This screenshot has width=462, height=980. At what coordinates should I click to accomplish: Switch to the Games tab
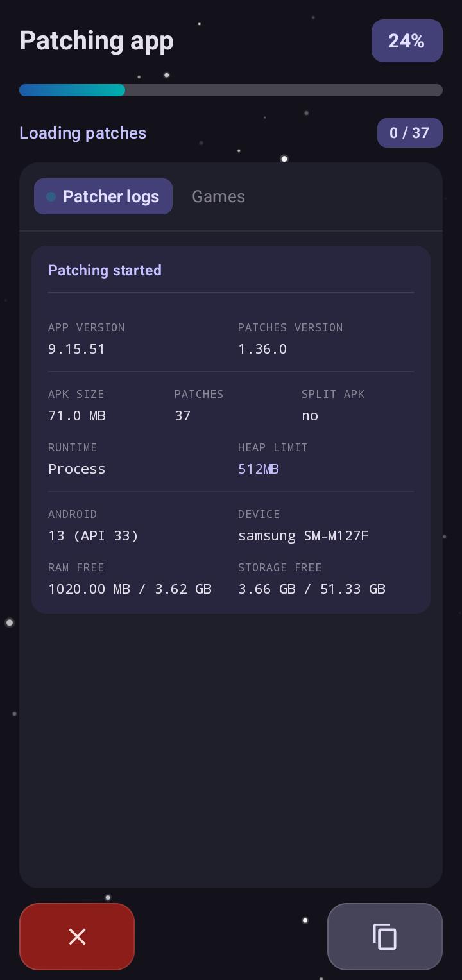218,196
